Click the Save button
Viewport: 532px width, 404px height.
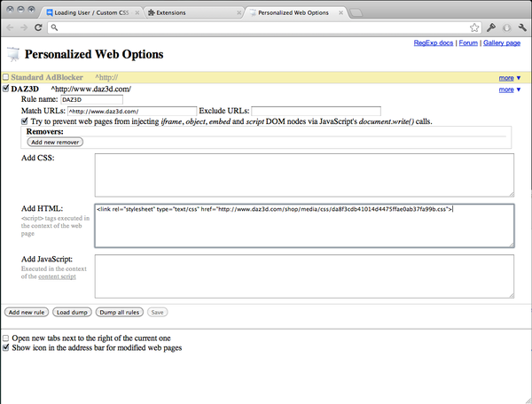point(158,312)
